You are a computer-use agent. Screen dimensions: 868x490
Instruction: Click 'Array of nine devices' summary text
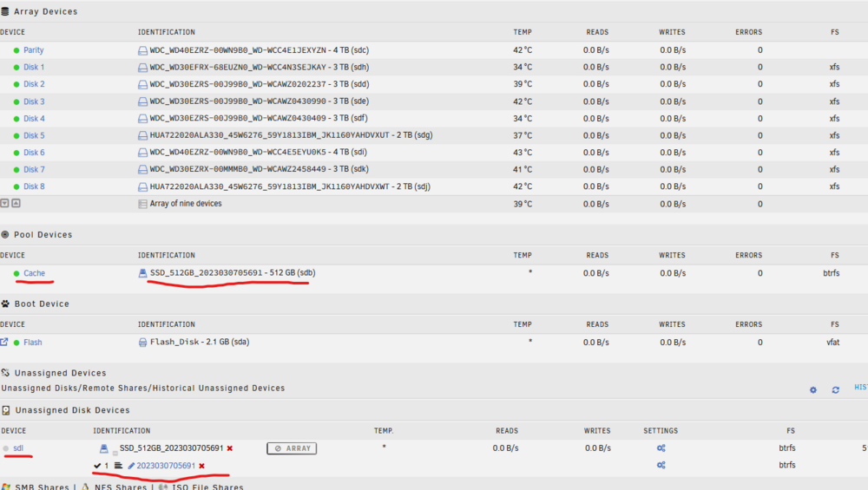pyautogui.click(x=186, y=204)
